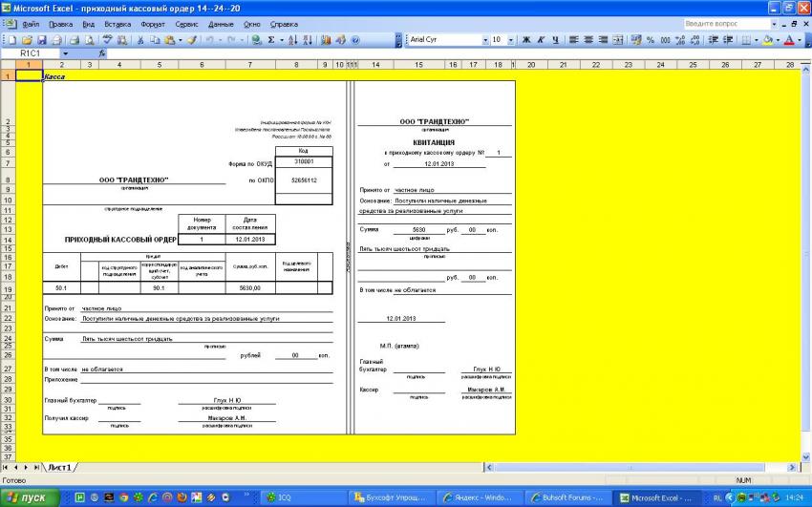Viewport: 812px width, 507px height.
Task: Click the Merge and Center icon
Action: (618, 40)
